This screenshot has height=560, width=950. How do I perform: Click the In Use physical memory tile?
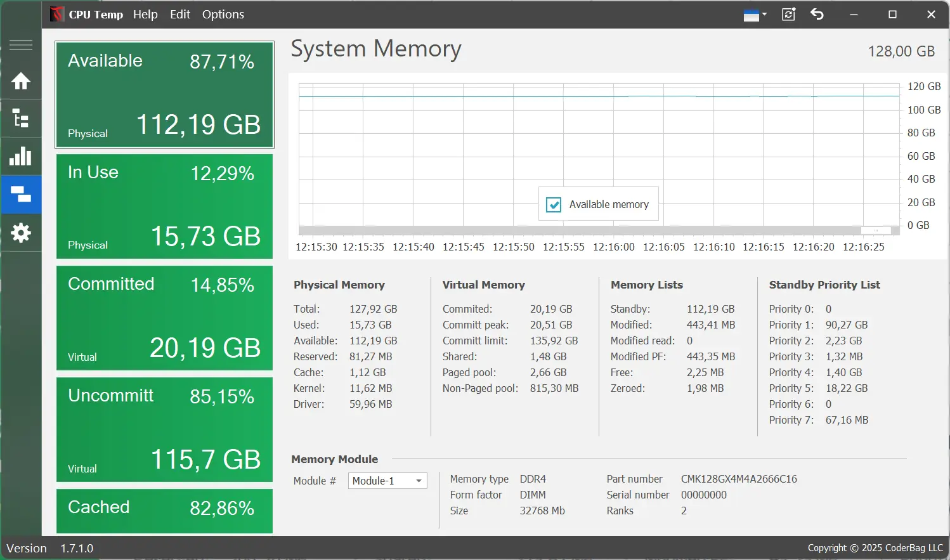(164, 207)
